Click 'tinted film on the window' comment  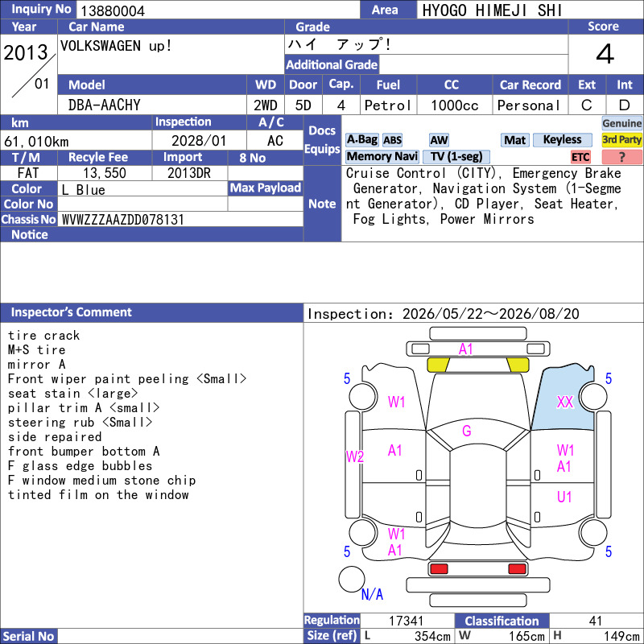(x=98, y=494)
